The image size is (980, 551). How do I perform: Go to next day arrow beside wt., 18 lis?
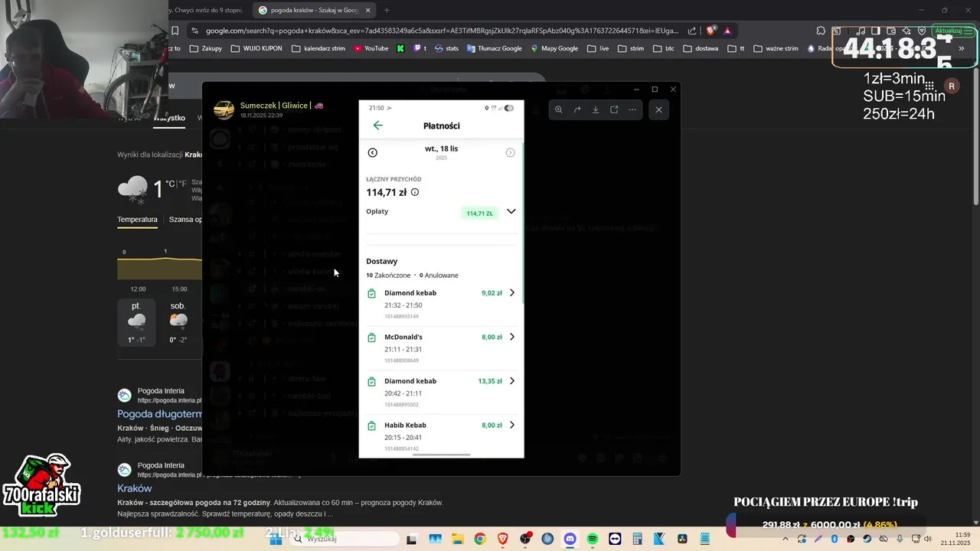pos(510,152)
